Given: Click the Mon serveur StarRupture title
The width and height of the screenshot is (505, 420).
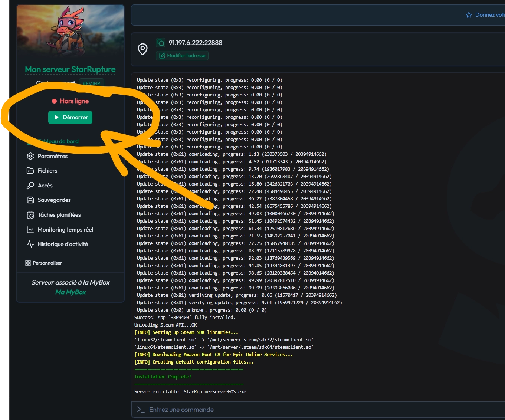Looking at the screenshot, I should 70,69.
